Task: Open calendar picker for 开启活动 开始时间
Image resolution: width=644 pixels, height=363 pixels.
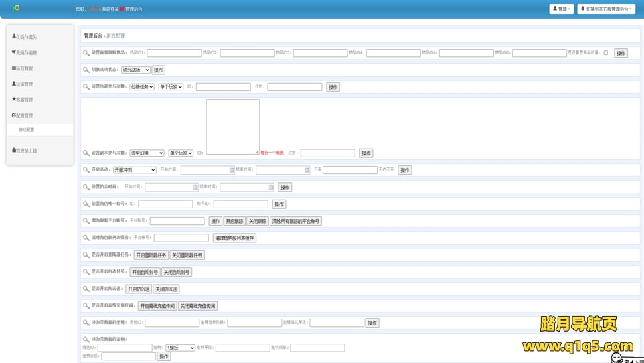Action: click(x=232, y=170)
